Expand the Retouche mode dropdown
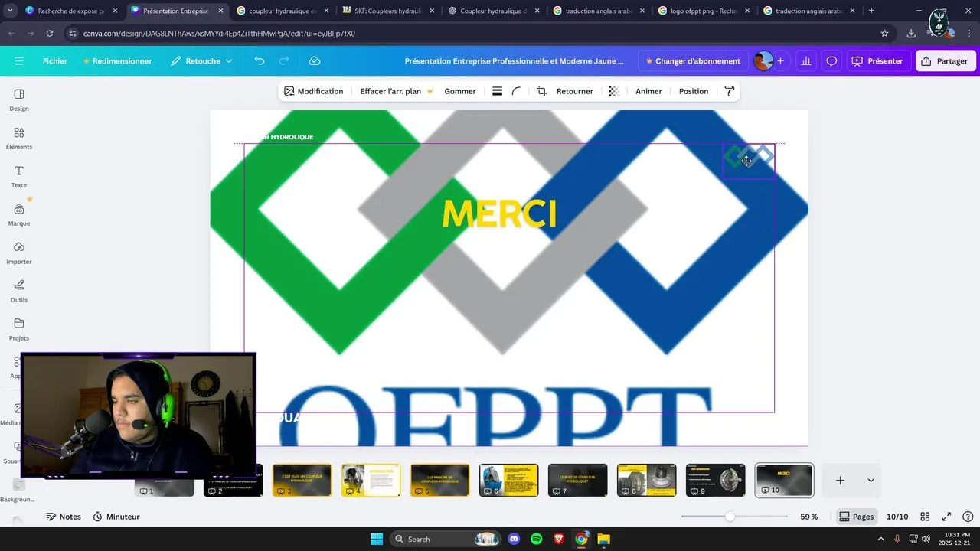The width and height of the screenshot is (980, 551). (x=201, y=61)
